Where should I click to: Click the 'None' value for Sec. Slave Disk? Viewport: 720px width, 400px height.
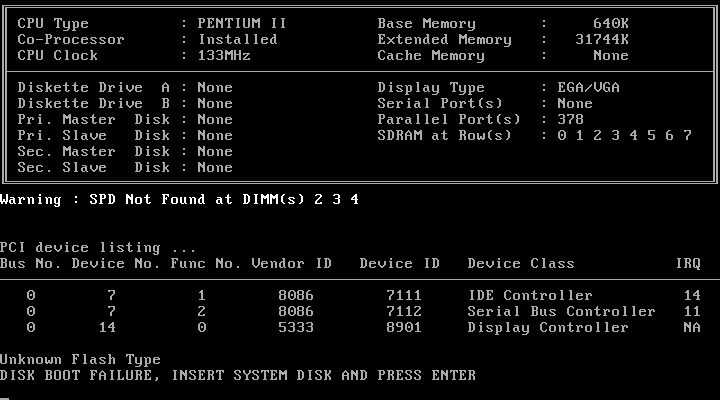click(x=215, y=167)
